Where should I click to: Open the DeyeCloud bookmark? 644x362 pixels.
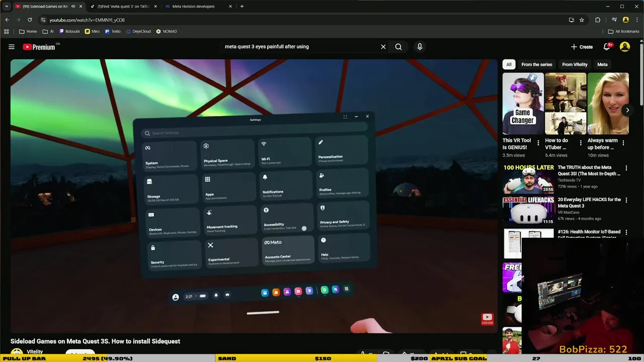[x=138, y=31]
